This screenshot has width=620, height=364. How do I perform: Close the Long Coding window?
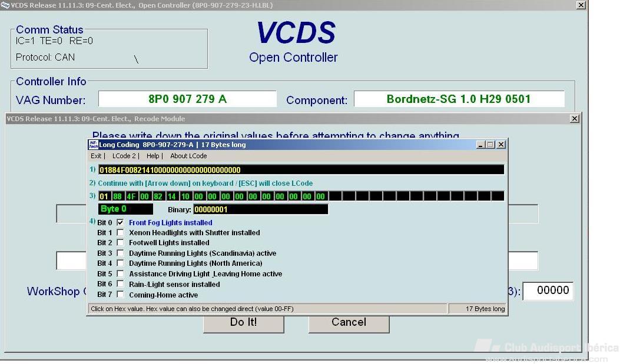(x=501, y=145)
